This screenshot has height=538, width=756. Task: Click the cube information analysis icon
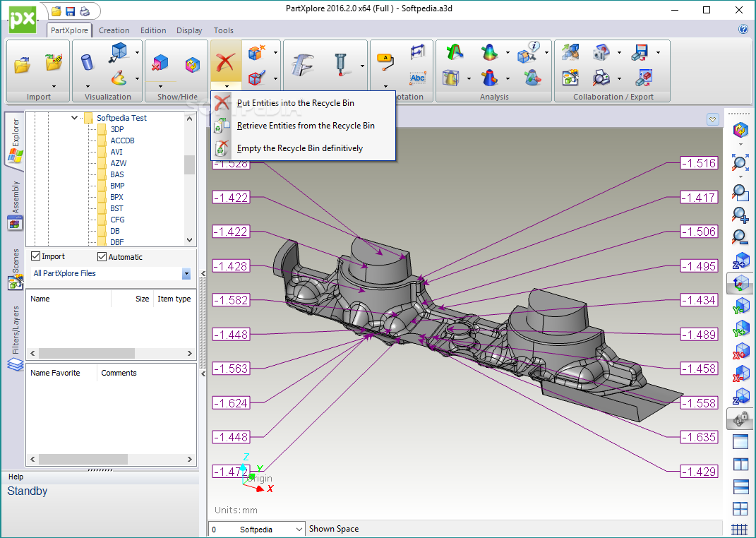528,52
